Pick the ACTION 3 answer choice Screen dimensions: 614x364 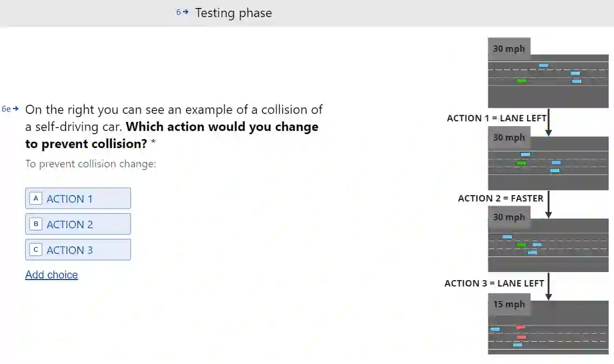(x=78, y=250)
